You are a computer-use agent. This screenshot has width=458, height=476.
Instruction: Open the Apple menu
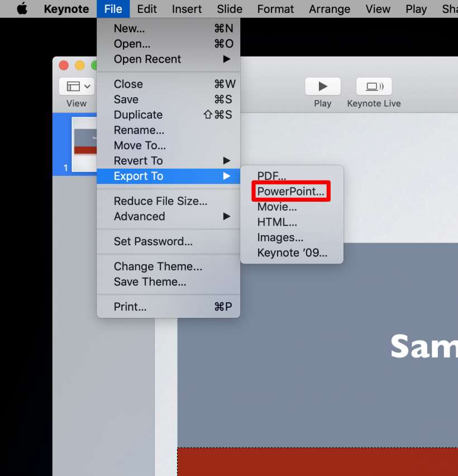(22, 9)
